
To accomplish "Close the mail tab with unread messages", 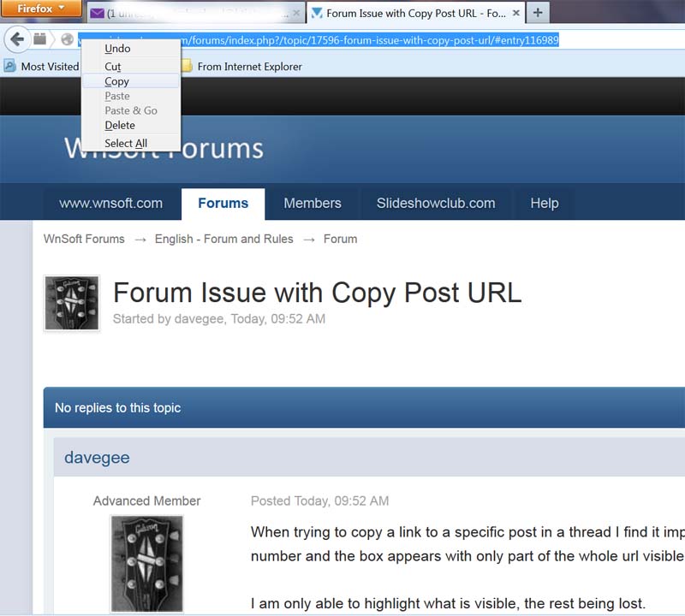I will pyautogui.click(x=296, y=13).
